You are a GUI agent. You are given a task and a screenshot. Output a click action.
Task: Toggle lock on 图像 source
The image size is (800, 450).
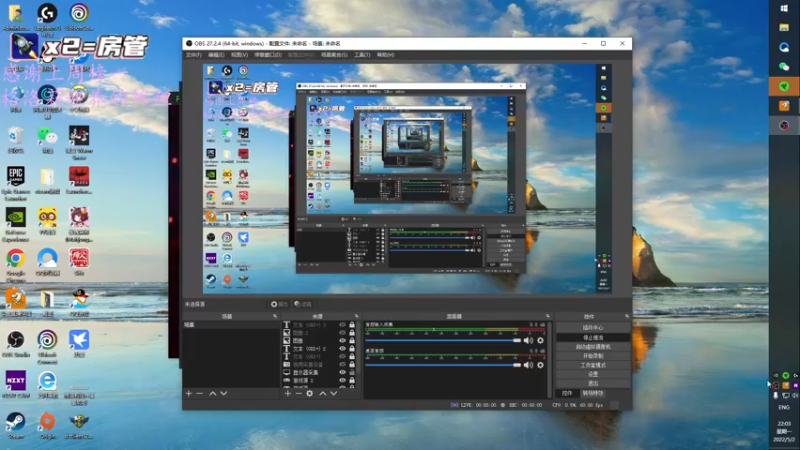point(352,341)
